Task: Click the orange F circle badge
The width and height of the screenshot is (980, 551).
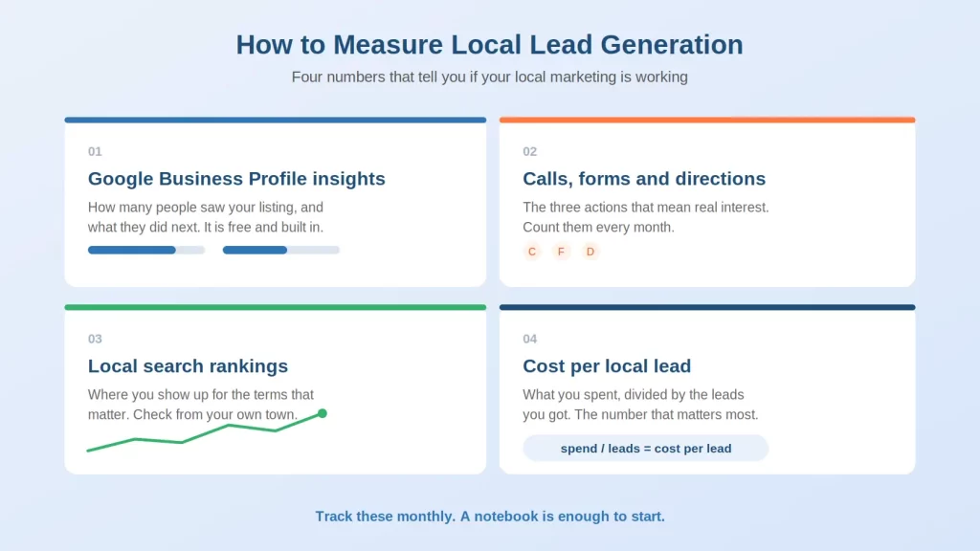Action: (x=561, y=252)
